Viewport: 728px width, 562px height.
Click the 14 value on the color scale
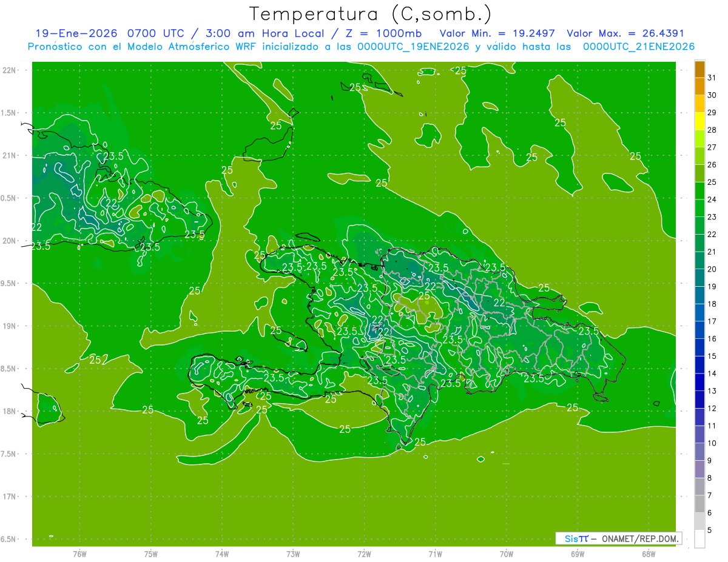(x=712, y=373)
